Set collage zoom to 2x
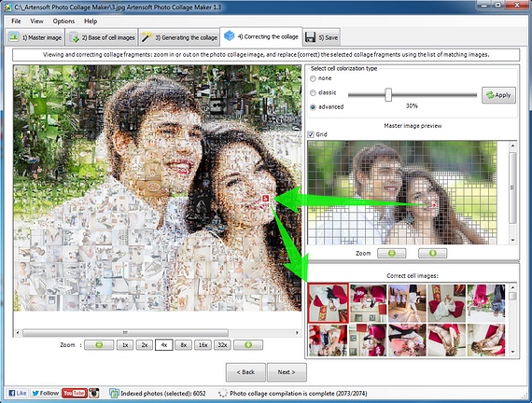532x403 pixels. (x=144, y=345)
